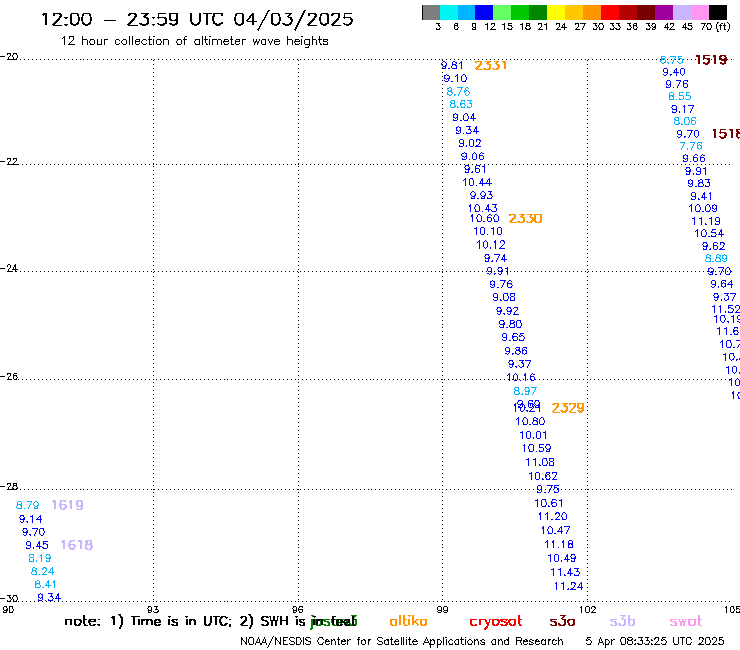Click the light blue value 8.89
Viewport: 740px width, 650px height.
coord(716,259)
